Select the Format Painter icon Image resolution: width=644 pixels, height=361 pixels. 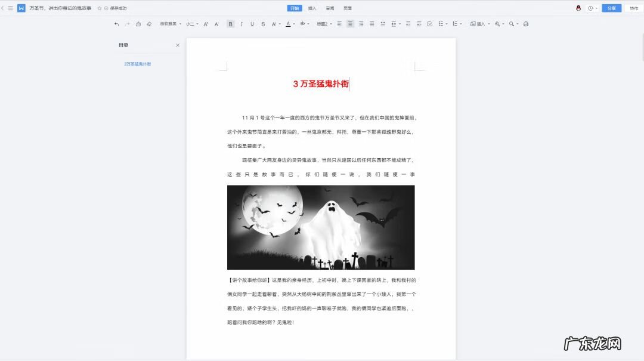click(x=138, y=24)
